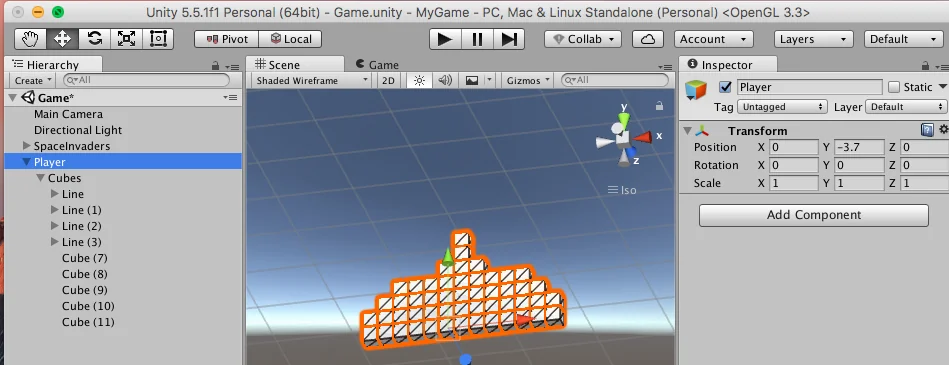Step forward one frame

pyautogui.click(x=509, y=39)
